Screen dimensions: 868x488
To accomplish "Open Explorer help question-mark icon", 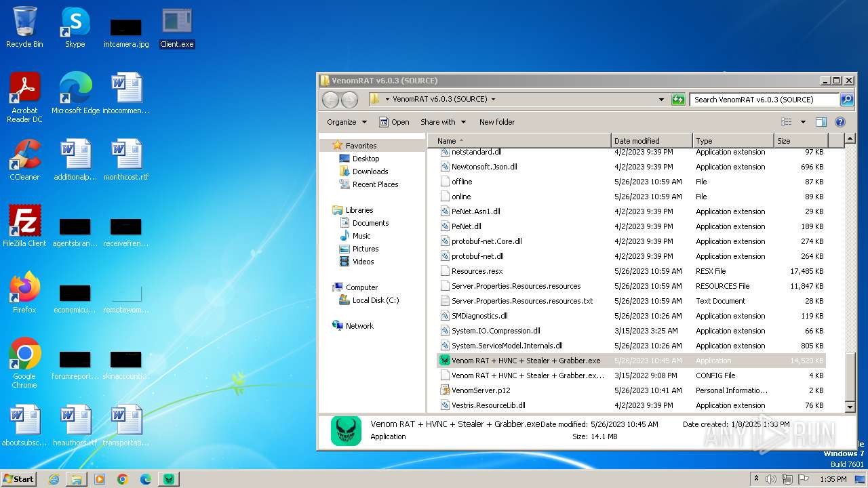I will (x=840, y=122).
